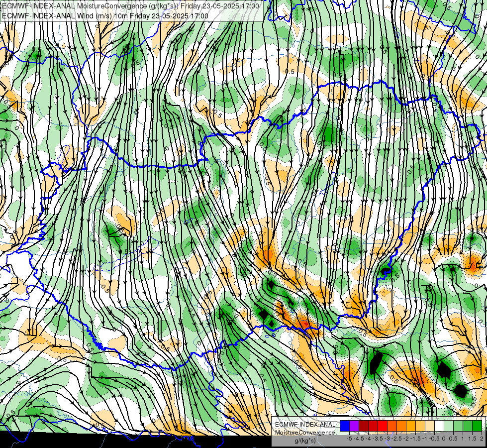Click the amber swatch between -2 and -1.5
Viewport: 487px width, 448px height.
coord(411,426)
